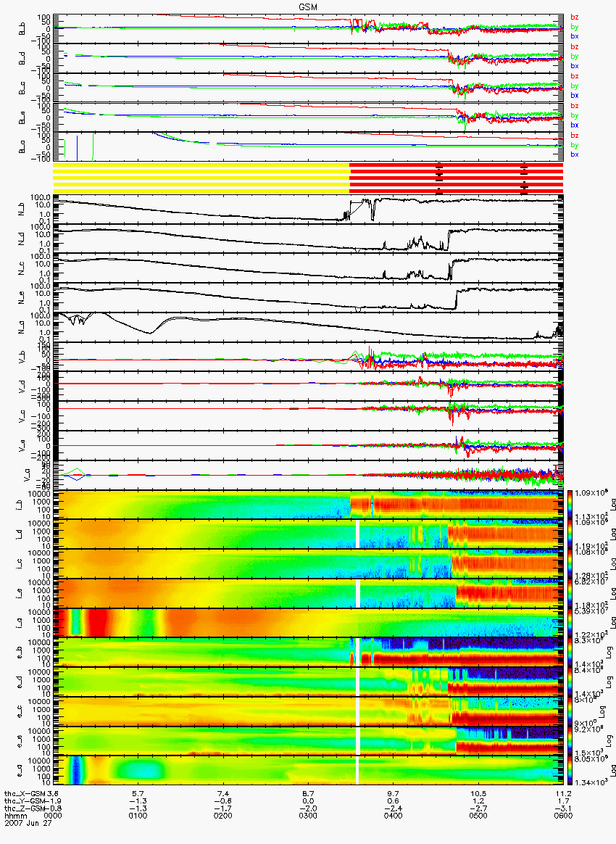Select the red bz legend beside panel B_b
This screenshot has width=616, height=844.
pos(574,17)
